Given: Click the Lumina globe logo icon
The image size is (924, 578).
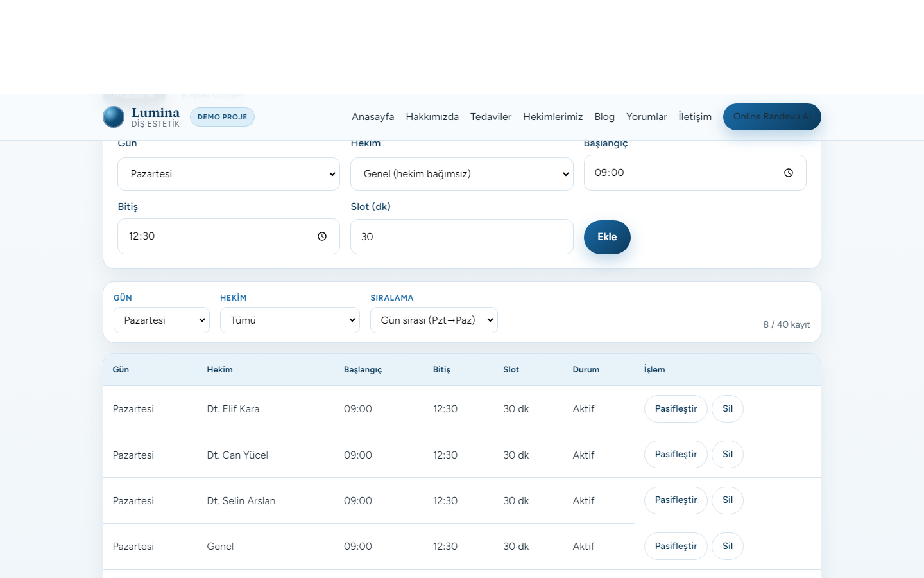Looking at the screenshot, I should (x=114, y=117).
